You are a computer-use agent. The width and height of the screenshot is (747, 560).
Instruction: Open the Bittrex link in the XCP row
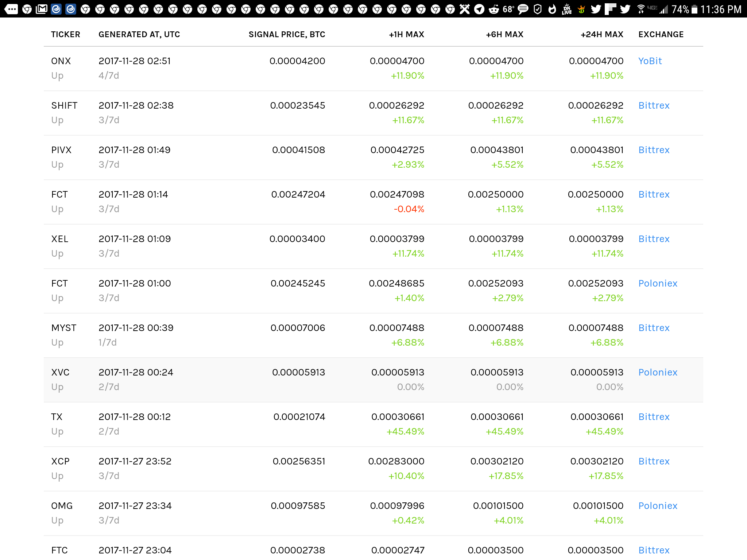pos(654,461)
